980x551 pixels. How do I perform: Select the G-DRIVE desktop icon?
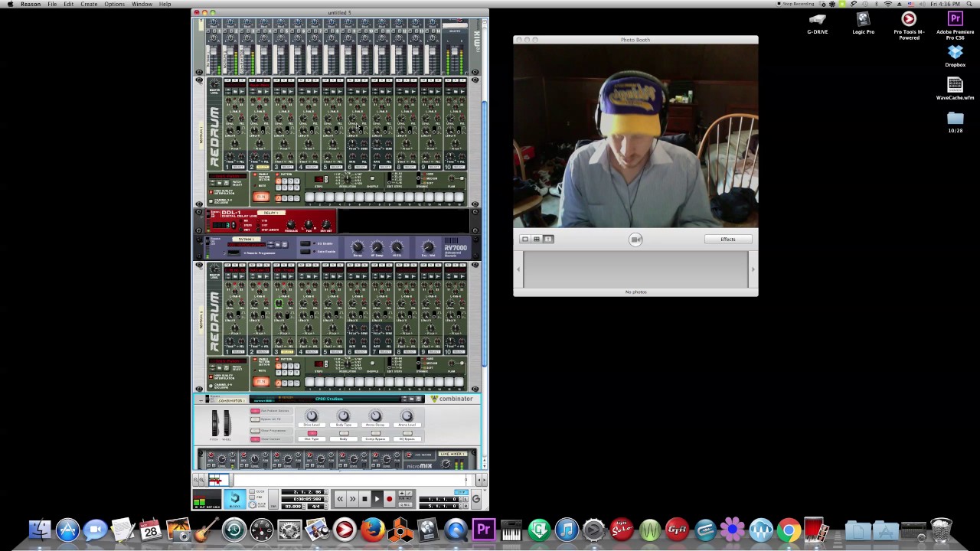818,23
